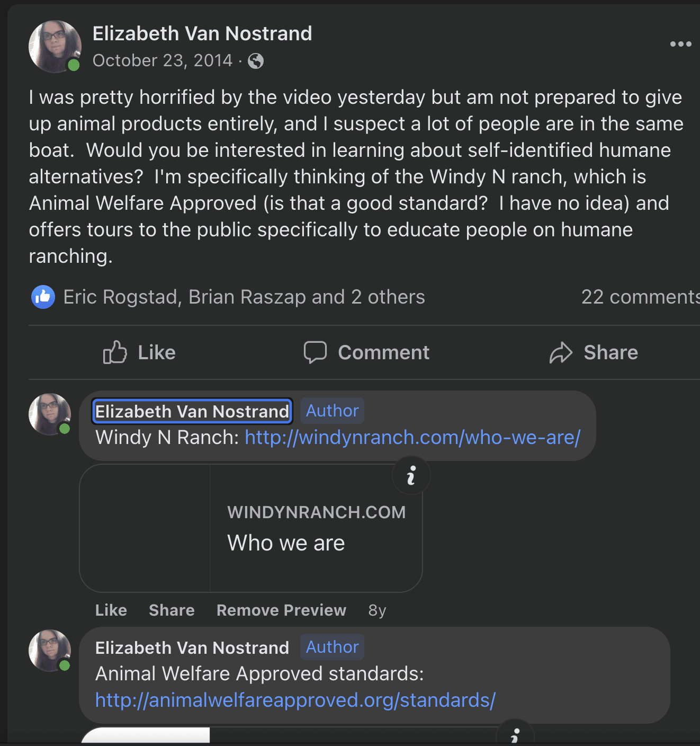Click the Share arrow button
Viewport: 700px width, 746px height.
click(x=594, y=352)
